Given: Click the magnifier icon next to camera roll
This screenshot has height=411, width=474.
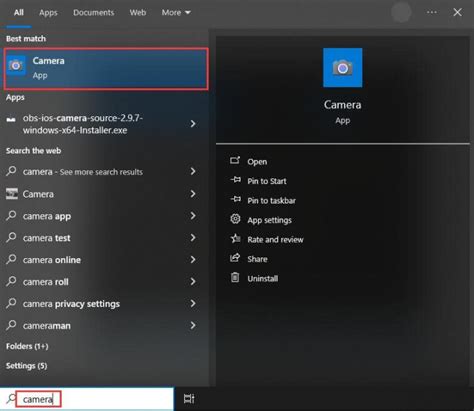Looking at the screenshot, I should point(11,281).
